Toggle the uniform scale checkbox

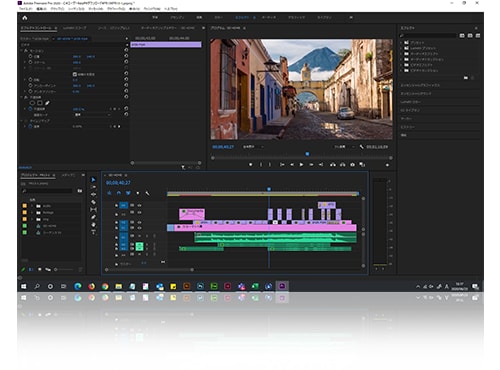(75, 74)
